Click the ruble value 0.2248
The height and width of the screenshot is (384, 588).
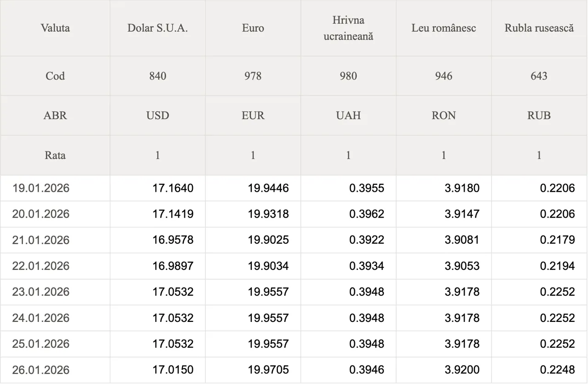coord(557,370)
